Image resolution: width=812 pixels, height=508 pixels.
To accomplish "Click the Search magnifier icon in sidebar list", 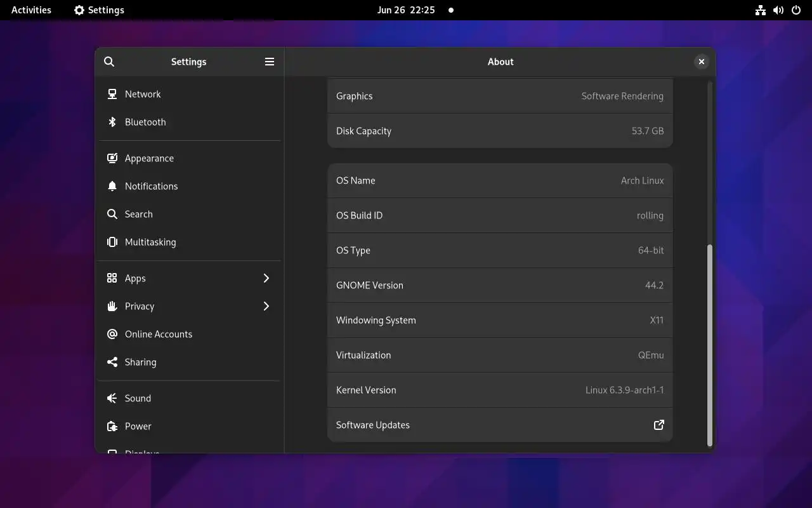I will 112,214.
